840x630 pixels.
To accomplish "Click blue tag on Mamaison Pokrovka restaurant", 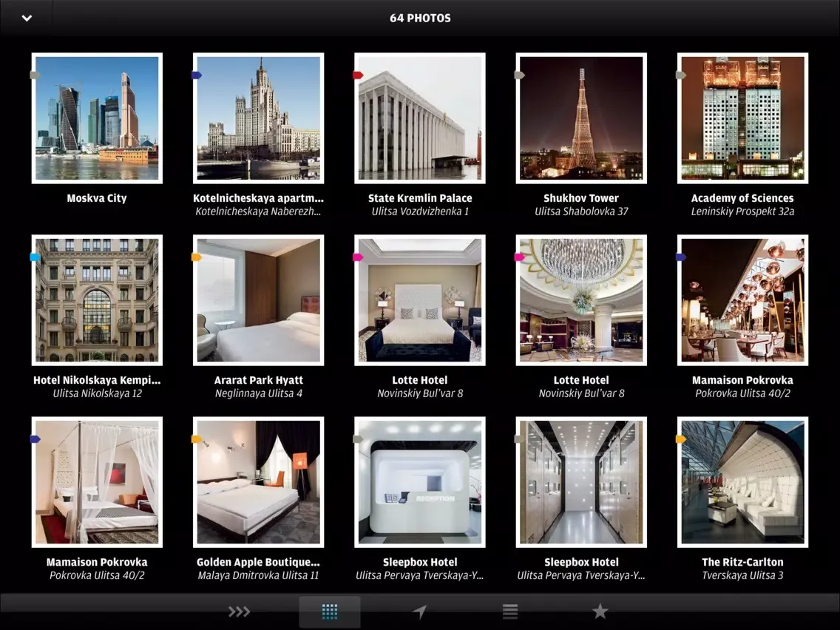I will tap(680, 257).
